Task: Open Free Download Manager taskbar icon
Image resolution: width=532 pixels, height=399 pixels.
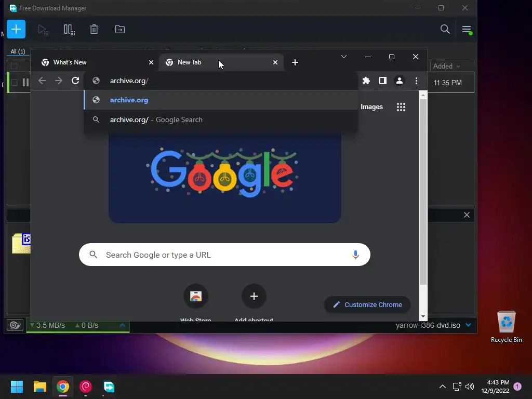Action: (x=109, y=387)
